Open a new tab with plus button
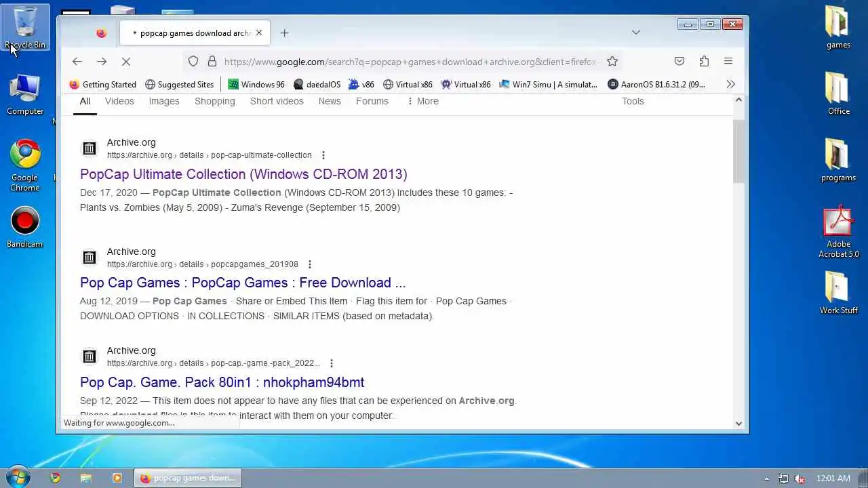The image size is (868, 488). pyautogui.click(x=285, y=33)
